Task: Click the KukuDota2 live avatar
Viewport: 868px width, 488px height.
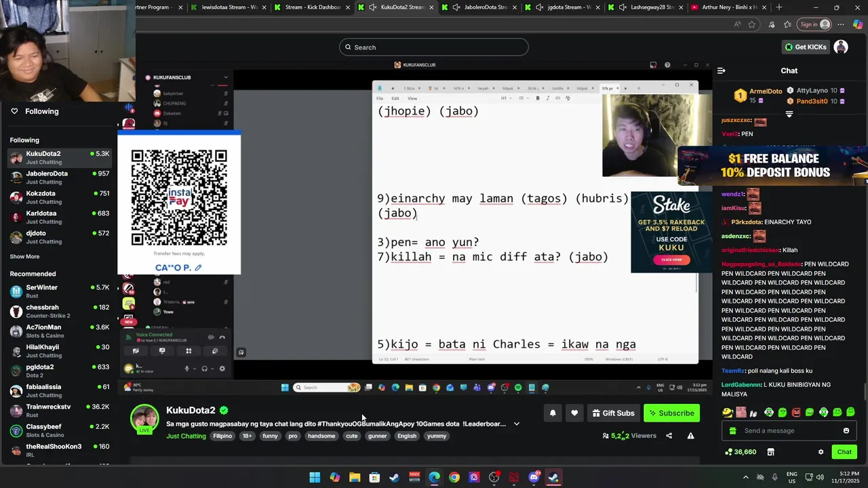Action: [x=144, y=418]
